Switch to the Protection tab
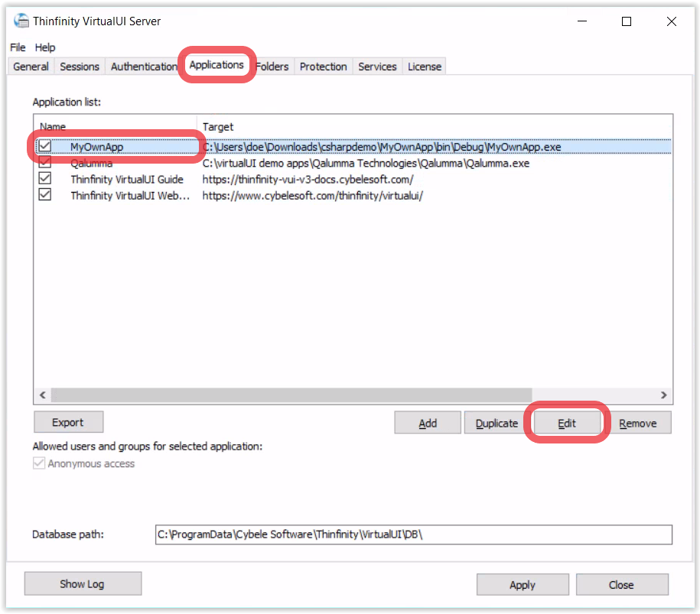The image size is (700, 614). [x=323, y=67]
